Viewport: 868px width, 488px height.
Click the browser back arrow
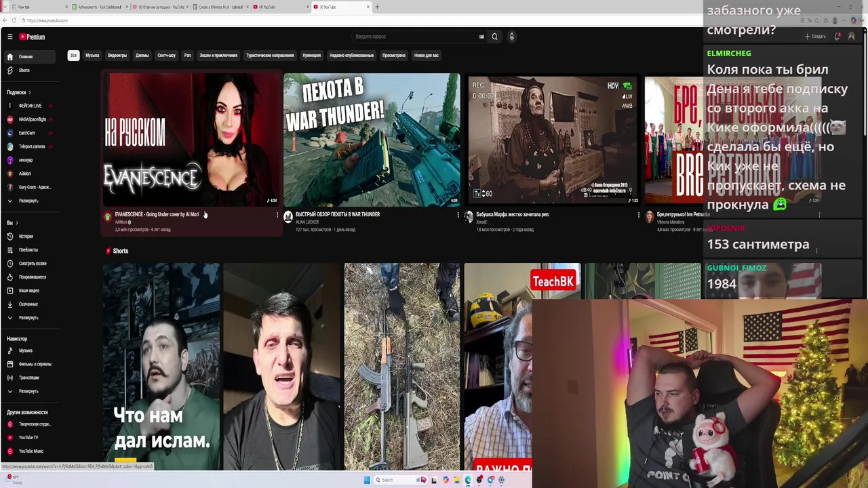5,20
